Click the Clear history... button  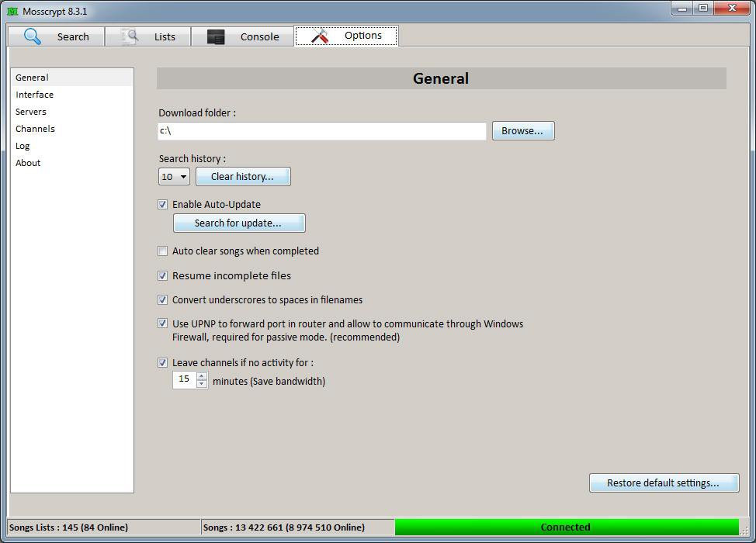(x=243, y=177)
